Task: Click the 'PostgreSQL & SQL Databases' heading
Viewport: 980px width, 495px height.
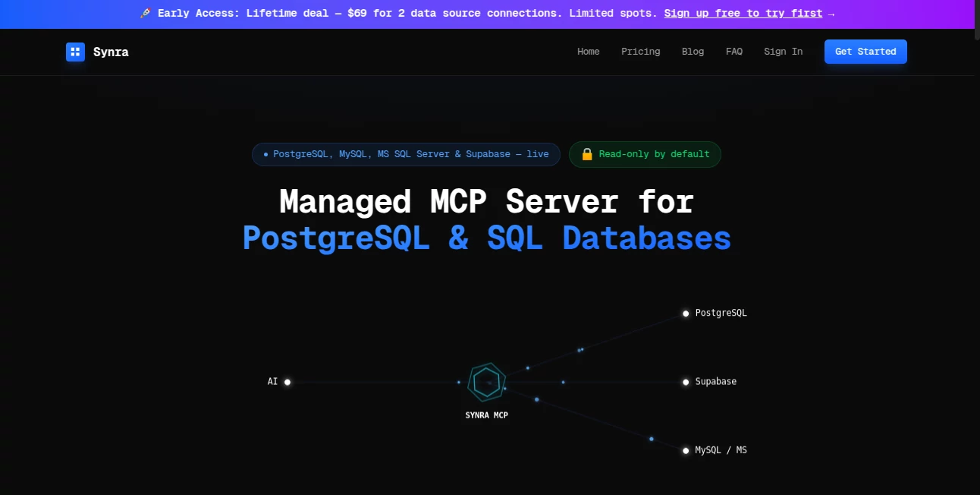Action: (487, 238)
